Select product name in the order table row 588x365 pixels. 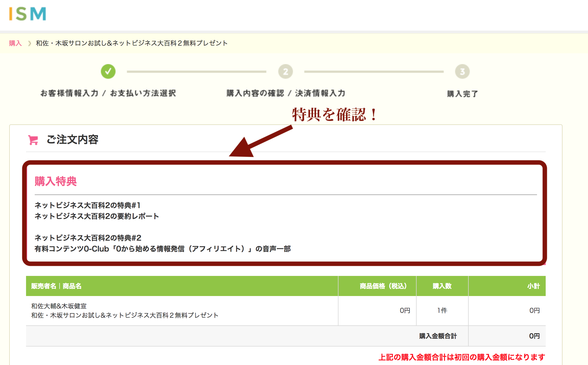pyautogui.click(x=125, y=315)
